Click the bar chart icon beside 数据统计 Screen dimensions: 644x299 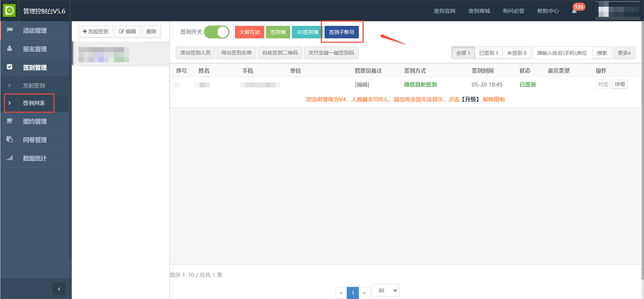pyautogui.click(x=10, y=158)
